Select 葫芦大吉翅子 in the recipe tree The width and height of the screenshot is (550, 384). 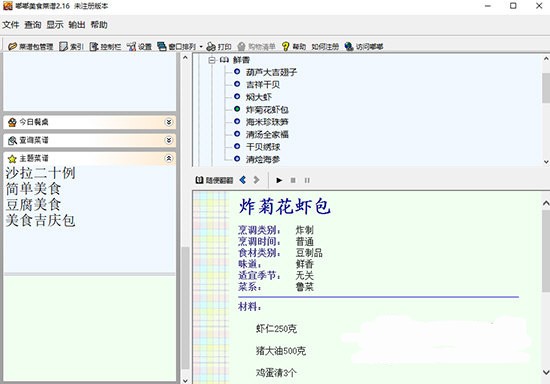pos(271,72)
